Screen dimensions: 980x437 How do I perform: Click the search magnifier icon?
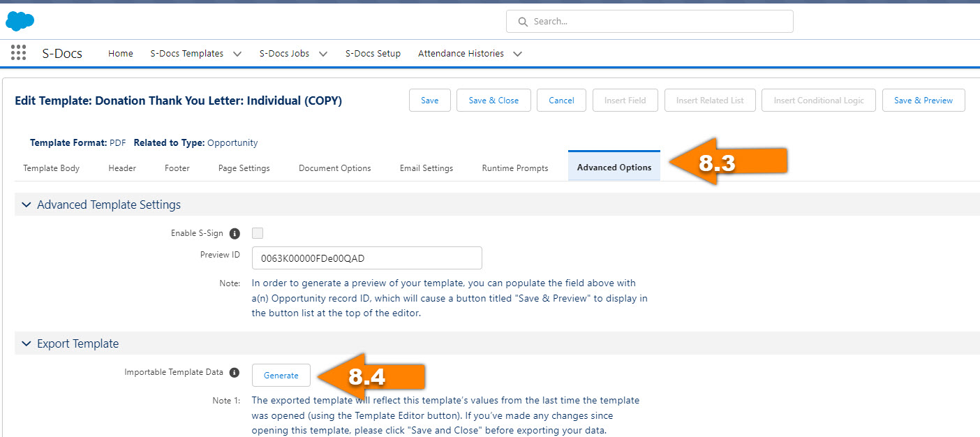click(x=523, y=22)
